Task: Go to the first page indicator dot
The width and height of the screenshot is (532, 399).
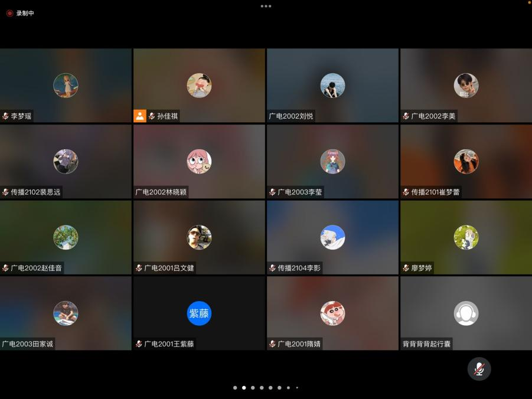Action: click(235, 388)
